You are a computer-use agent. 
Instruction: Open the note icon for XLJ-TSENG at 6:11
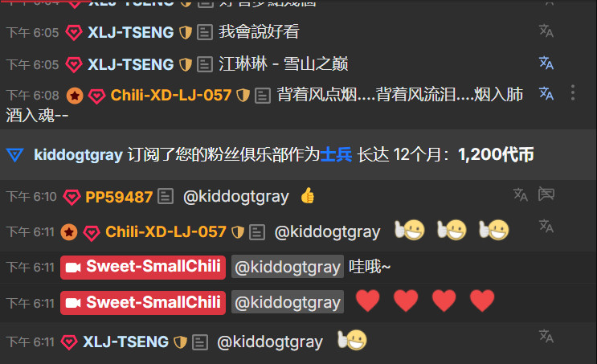[x=200, y=342]
